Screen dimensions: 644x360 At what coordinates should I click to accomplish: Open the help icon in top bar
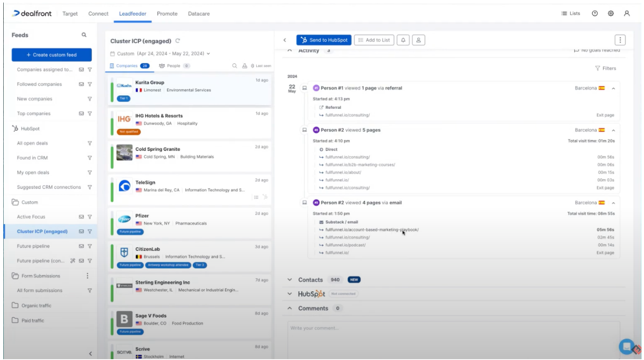click(x=595, y=13)
